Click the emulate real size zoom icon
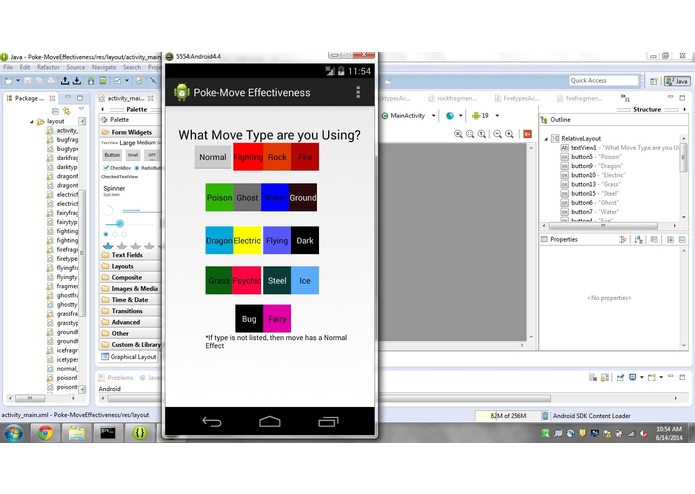This screenshot has height=494, width=695. click(x=482, y=134)
